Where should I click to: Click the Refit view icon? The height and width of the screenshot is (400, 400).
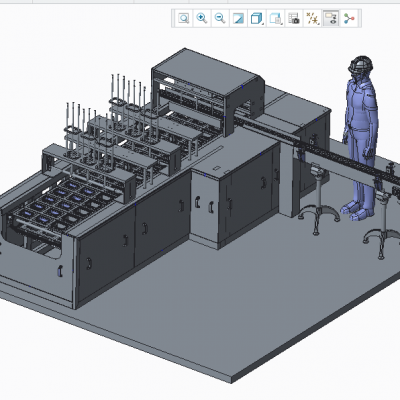[183, 18]
